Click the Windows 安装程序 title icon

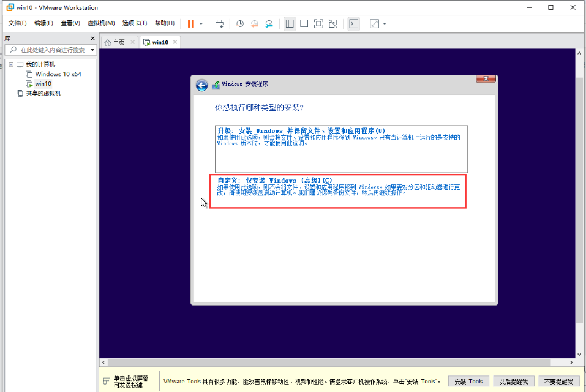point(216,85)
